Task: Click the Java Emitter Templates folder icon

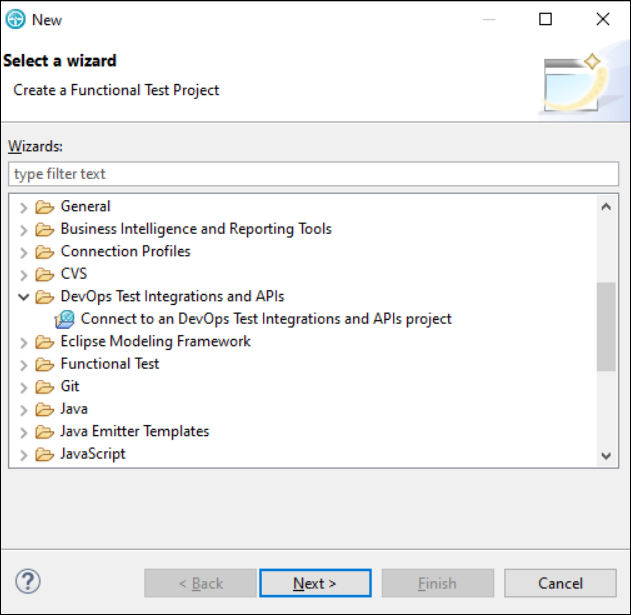Action: click(x=44, y=432)
